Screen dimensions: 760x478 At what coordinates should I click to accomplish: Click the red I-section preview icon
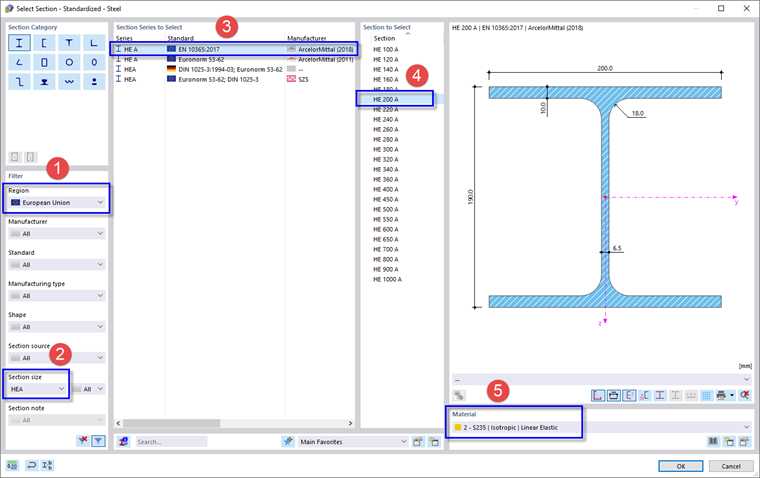coord(660,396)
